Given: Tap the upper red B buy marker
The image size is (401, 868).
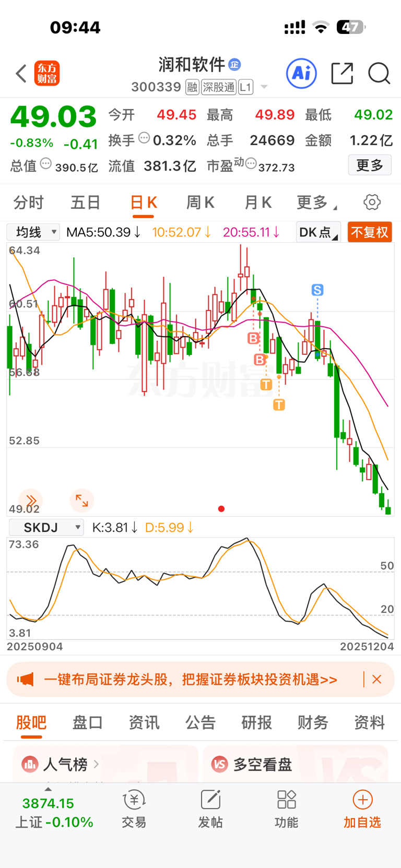Looking at the screenshot, I should click(x=253, y=338).
